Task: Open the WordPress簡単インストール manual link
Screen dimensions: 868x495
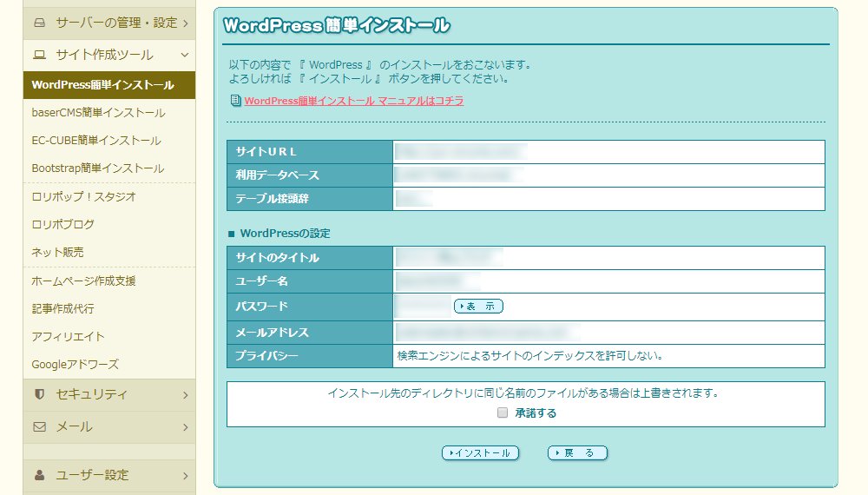Action: (354, 101)
